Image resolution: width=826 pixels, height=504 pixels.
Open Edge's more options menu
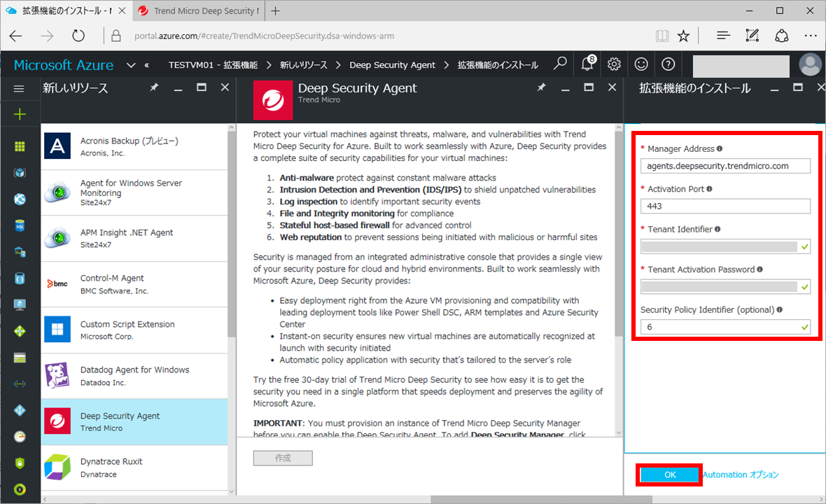(811, 35)
